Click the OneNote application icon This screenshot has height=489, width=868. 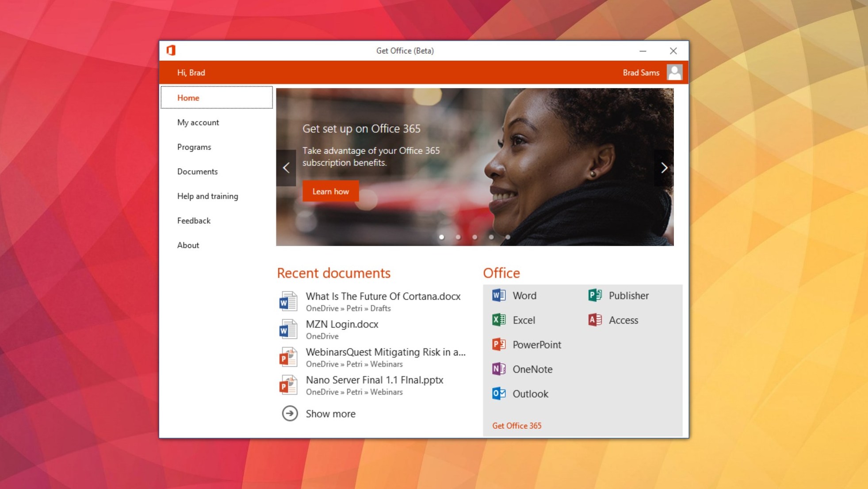coord(498,369)
